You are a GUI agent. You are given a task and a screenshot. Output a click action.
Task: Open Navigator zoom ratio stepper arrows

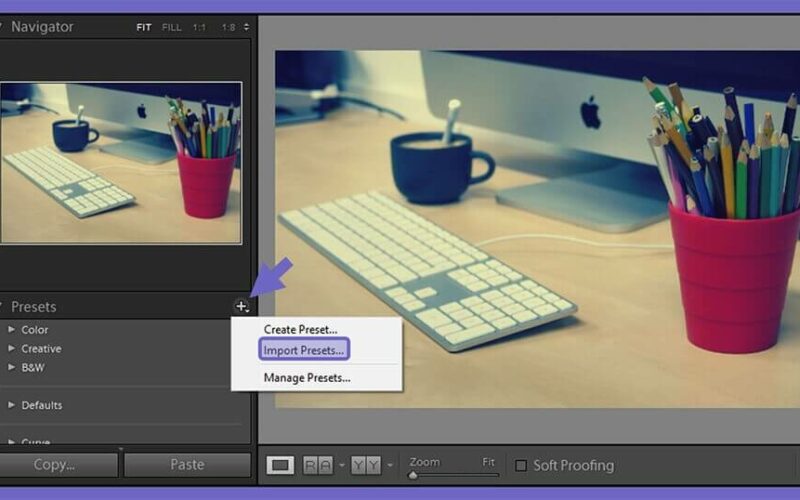(x=246, y=27)
